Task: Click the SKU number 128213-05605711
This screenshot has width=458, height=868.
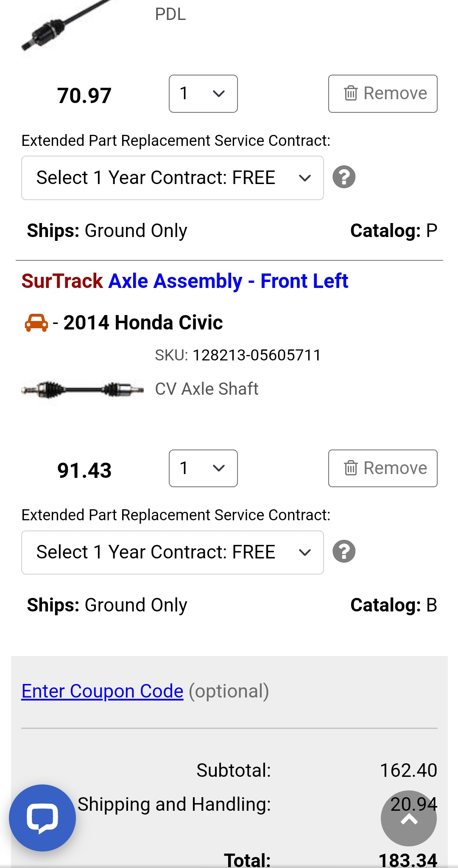Action: click(257, 355)
